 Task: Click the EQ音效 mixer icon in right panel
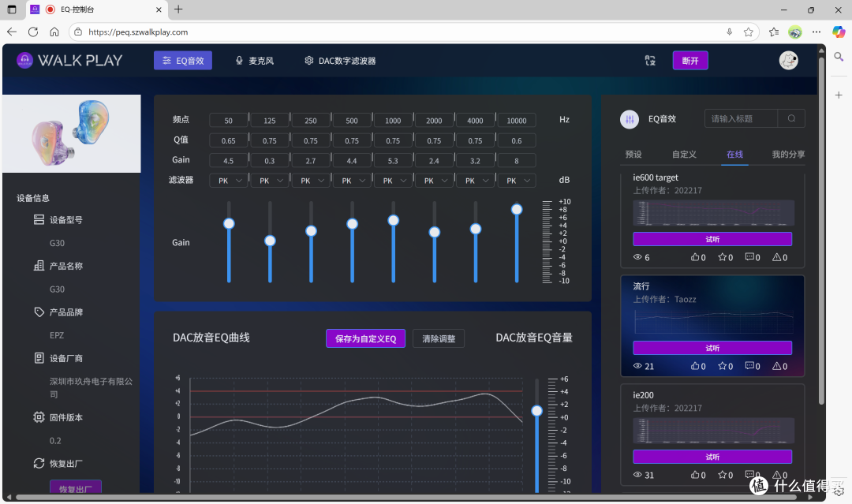[630, 119]
